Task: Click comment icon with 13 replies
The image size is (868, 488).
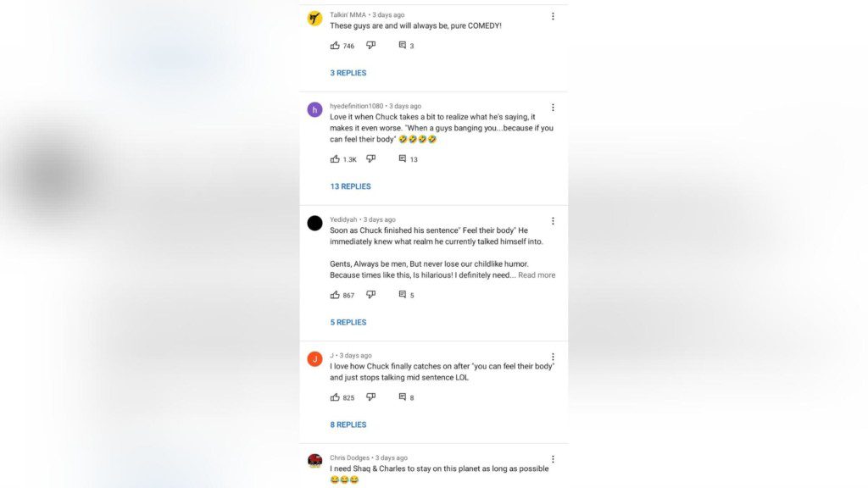Action: (403, 159)
